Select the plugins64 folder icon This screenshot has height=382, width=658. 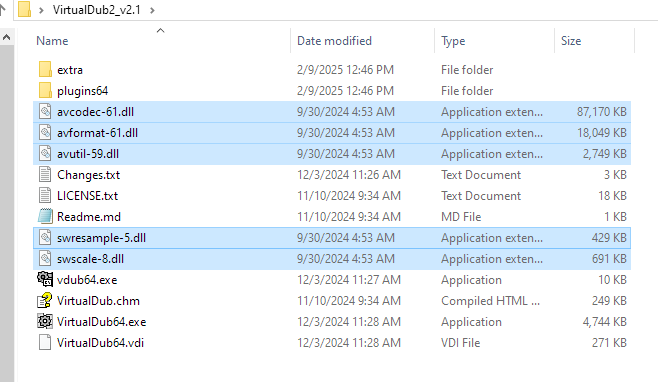(x=45, y=91)
